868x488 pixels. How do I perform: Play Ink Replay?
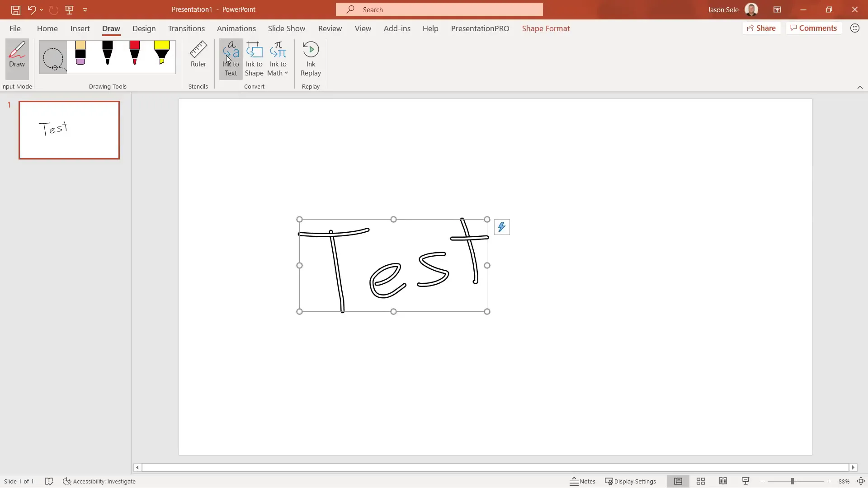click(311, 59)
